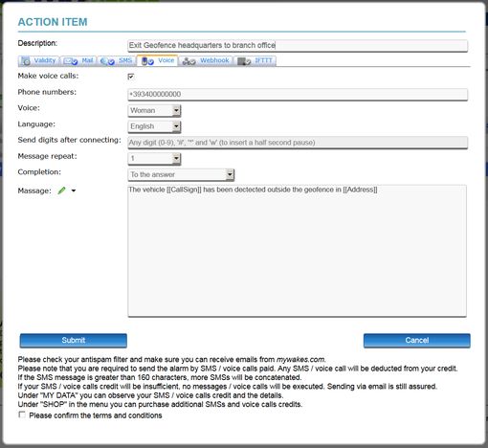Image resolution: width=488 pixels, height=448 pixels.
Task: Check Please confirm the terms and conditions
Action: click(x=22, y=414)
